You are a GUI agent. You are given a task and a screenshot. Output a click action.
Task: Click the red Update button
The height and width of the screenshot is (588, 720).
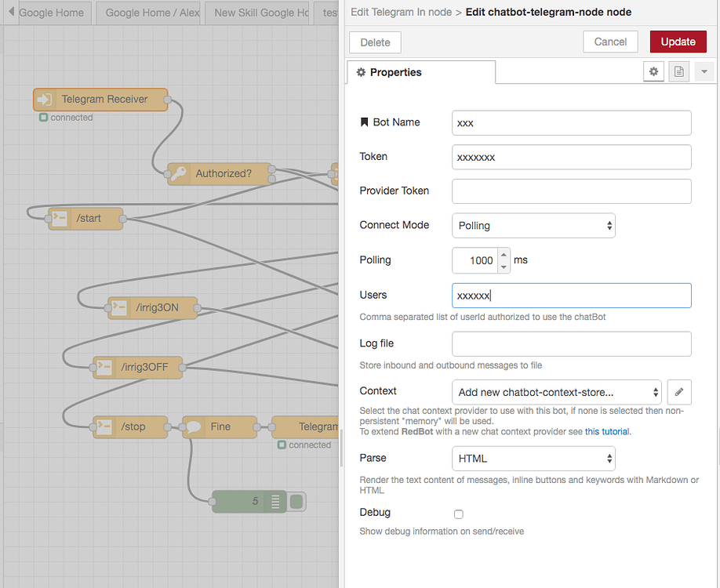(678, 42)
